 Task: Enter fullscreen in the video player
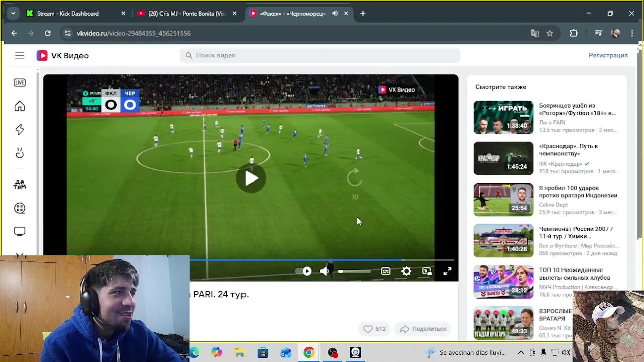click(447, 271)
